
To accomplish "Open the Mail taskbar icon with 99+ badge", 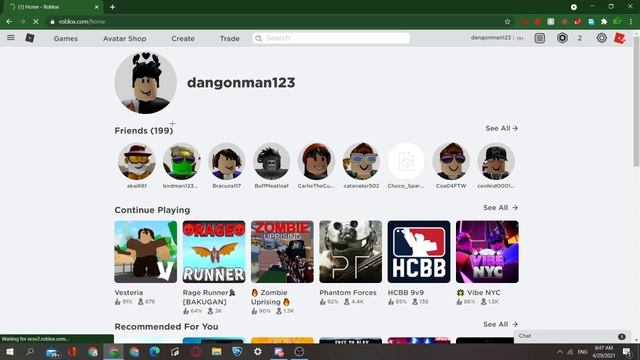I will tap(52, 352).
